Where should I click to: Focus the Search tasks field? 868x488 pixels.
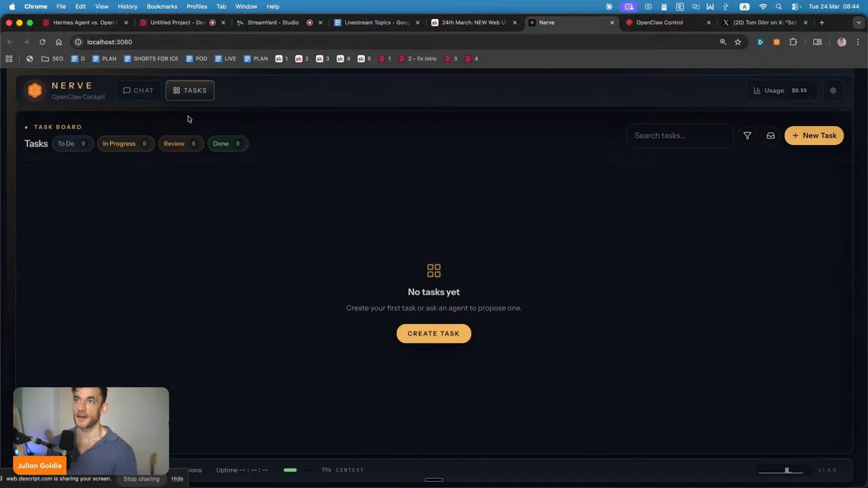(x=679, y=136)
